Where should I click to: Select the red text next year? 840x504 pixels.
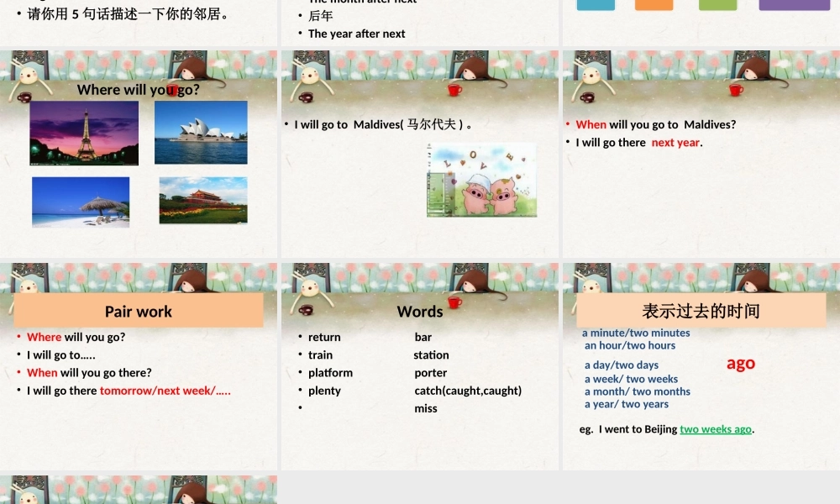[x=675, y=142]
